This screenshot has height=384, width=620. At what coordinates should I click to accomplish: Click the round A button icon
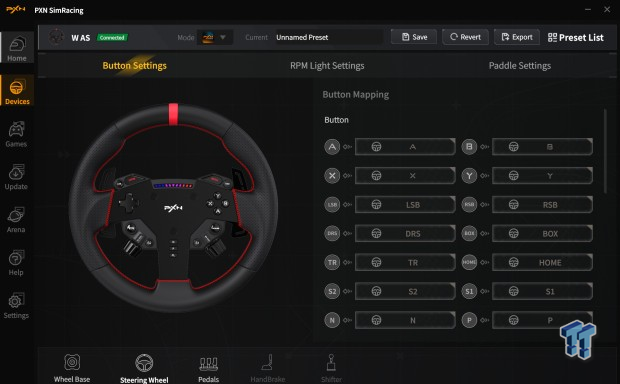(332, 147)
